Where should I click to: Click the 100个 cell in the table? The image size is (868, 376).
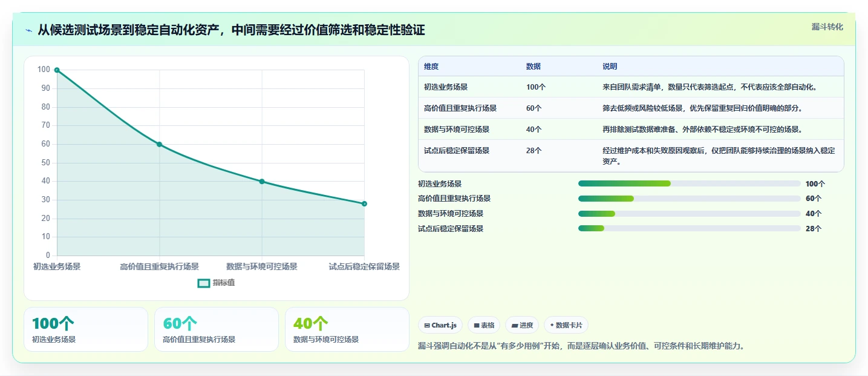(536, 87)
